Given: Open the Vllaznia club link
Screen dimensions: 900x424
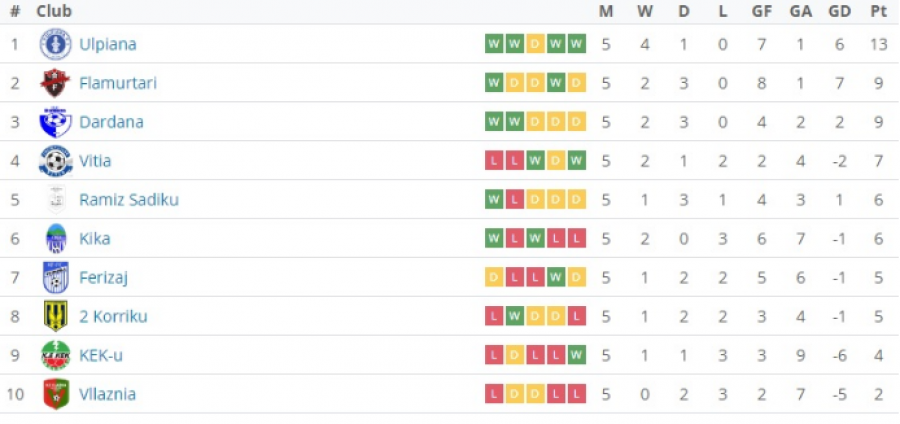Looking at the screenshot, I should coord(108,394).
